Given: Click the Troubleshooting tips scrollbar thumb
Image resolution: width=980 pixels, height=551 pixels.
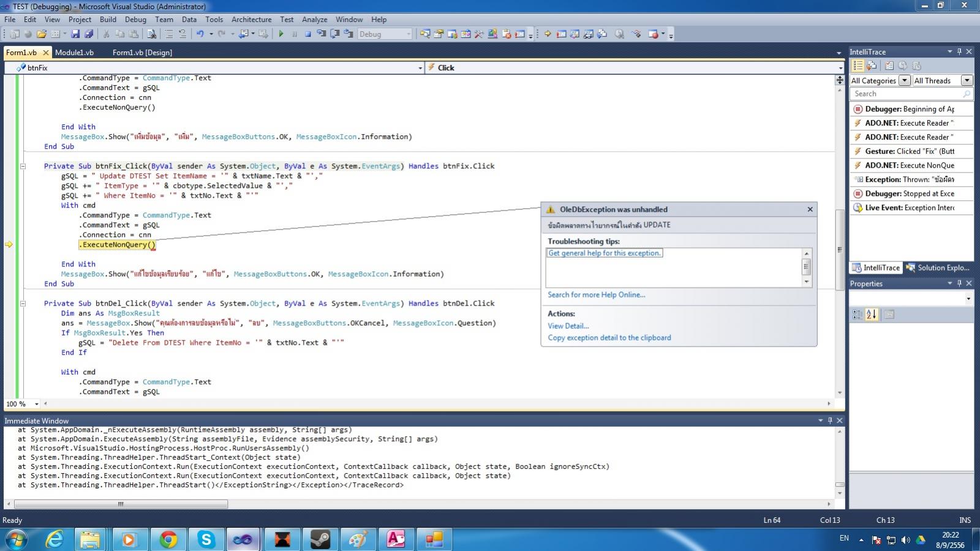Looking at the screenshot, I should click(806, 267).
